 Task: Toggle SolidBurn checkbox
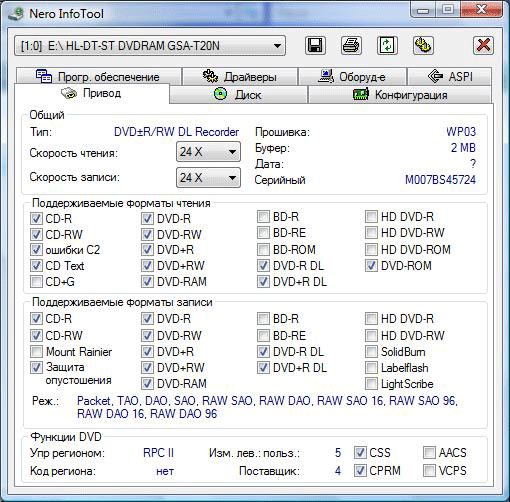(x=371, y=352)
